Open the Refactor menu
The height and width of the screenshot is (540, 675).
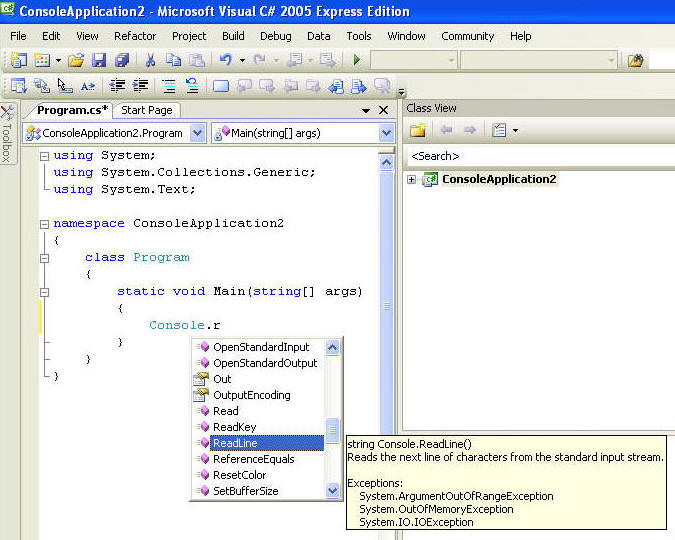135,36
